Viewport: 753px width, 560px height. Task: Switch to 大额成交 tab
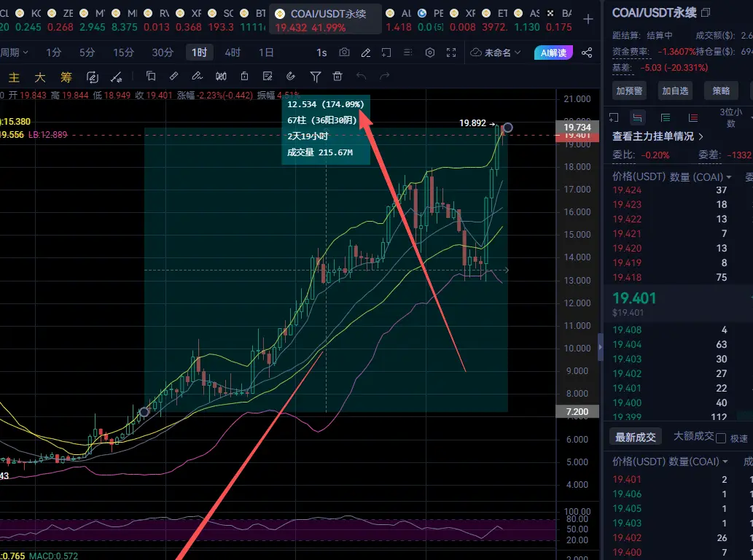pos(693,436)
